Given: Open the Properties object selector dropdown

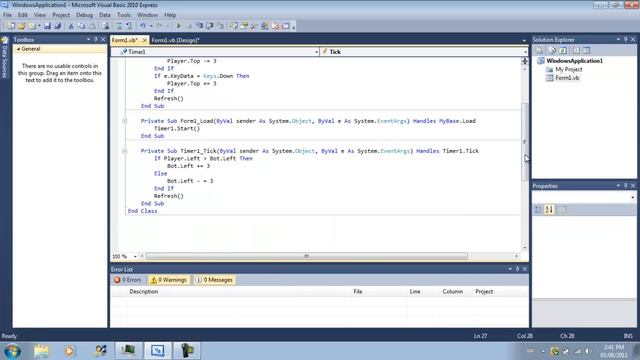Looking at the screenshot, I should click(x=633, y=197).
